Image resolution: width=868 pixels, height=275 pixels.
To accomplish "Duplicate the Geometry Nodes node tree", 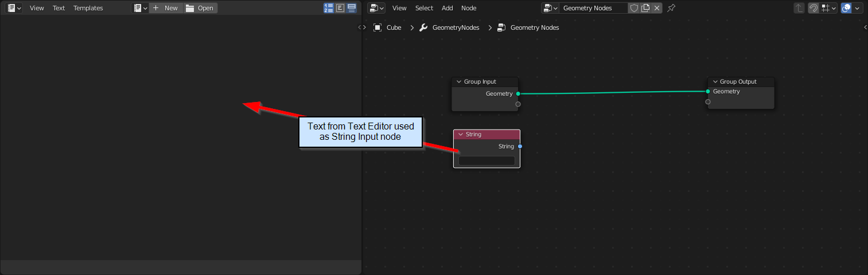I will point(645,8).
